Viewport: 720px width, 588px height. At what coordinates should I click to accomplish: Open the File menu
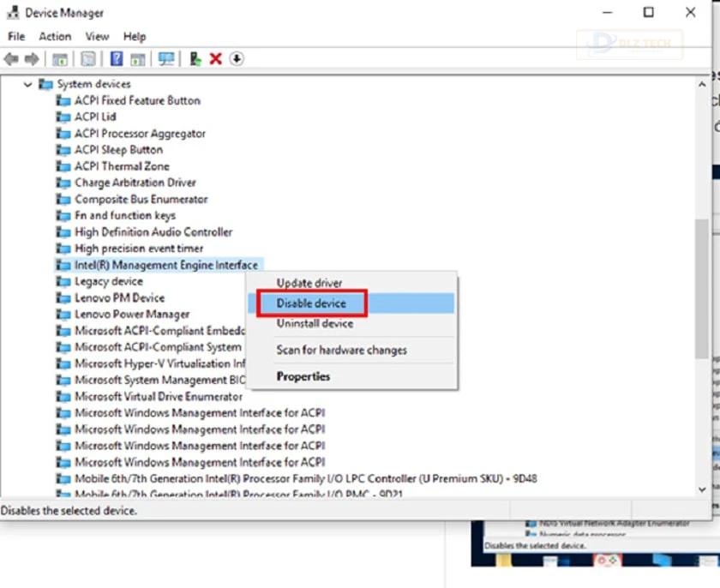[x=16, y=36]
